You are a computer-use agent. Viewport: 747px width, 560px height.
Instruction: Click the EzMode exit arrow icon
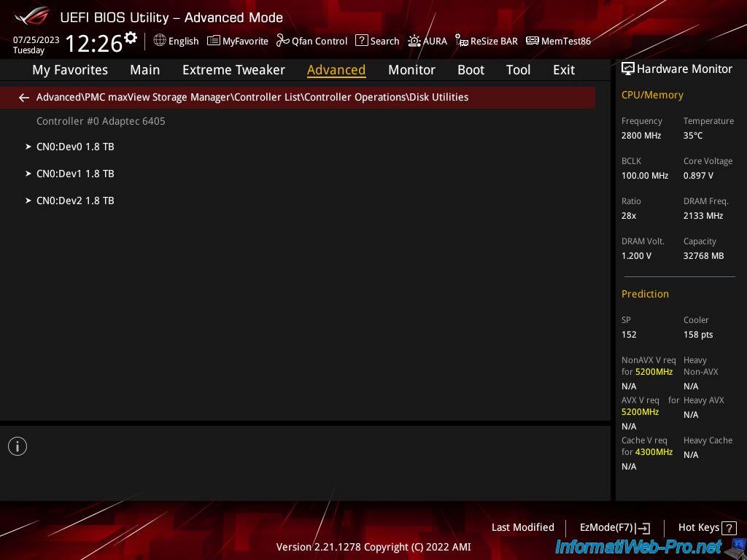pyautogui.click(x=643, y=528)
